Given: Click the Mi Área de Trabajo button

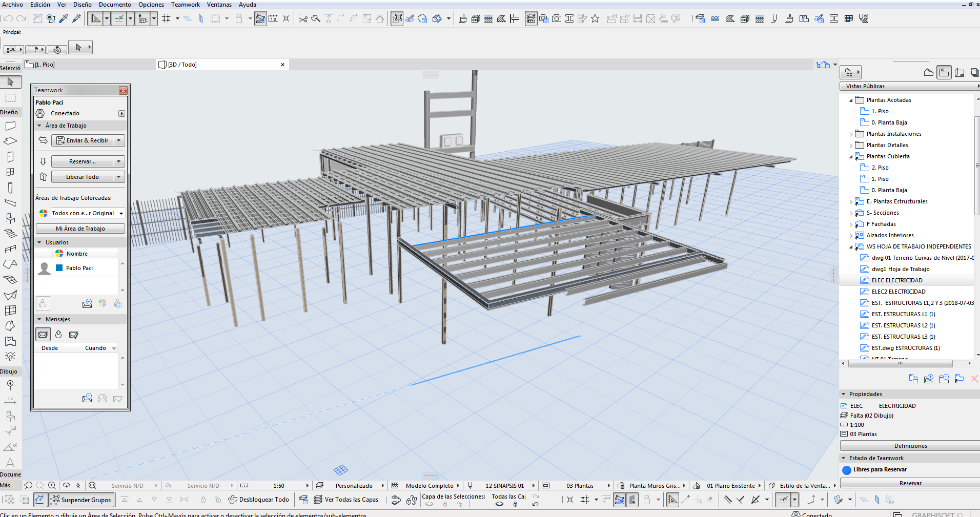Looking at the screenshot, I should click(x=80, y=229).
